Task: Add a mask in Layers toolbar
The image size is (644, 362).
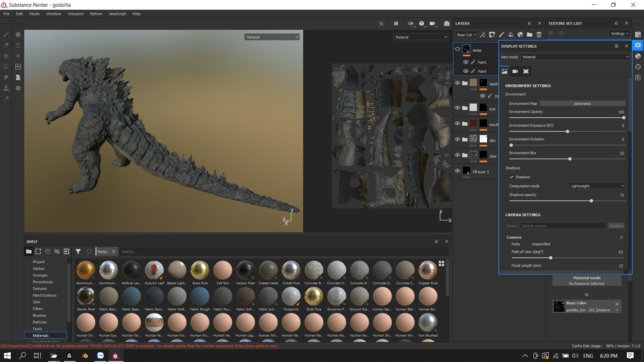Action: coord(492,35)
